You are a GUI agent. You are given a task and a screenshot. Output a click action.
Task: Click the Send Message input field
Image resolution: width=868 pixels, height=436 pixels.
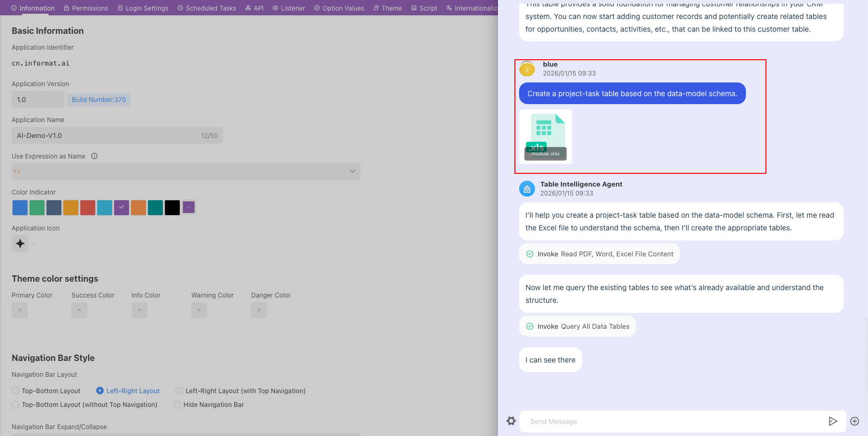(671, 421)
